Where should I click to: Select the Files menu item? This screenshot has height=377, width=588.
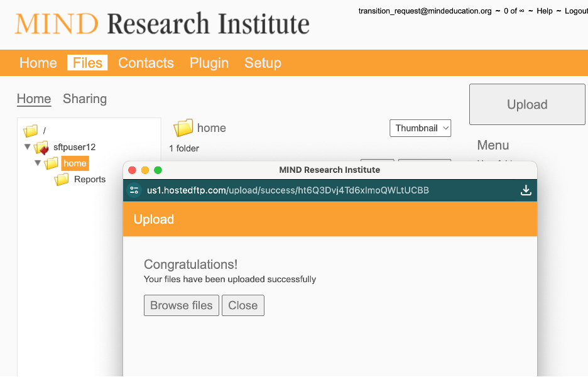click(x=87, y=63)
